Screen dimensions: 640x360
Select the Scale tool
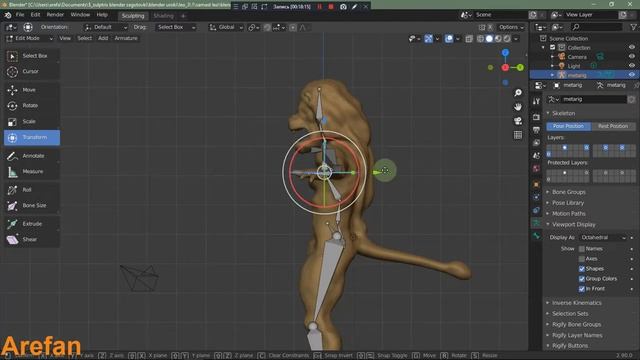coord(32,122)
